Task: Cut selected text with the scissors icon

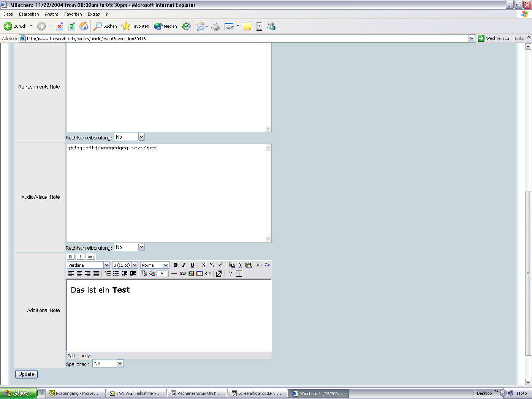Action: [x=241, y=265]
